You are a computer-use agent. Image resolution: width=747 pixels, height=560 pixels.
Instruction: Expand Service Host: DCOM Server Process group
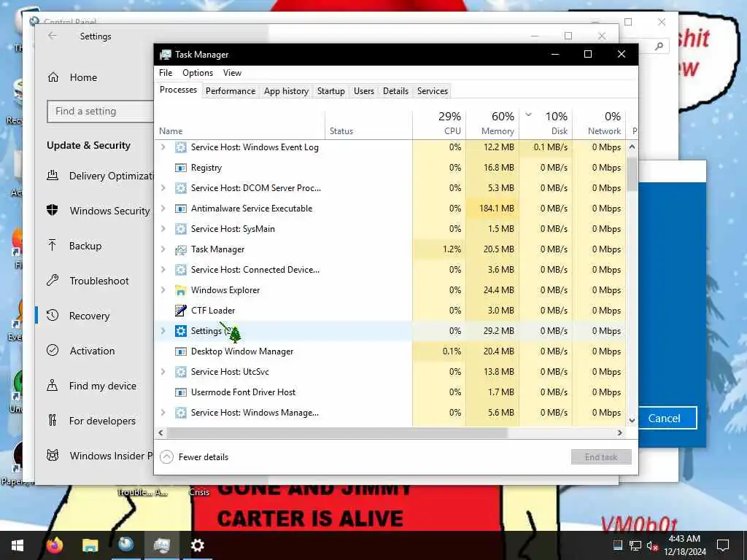(x=163, y=188)
